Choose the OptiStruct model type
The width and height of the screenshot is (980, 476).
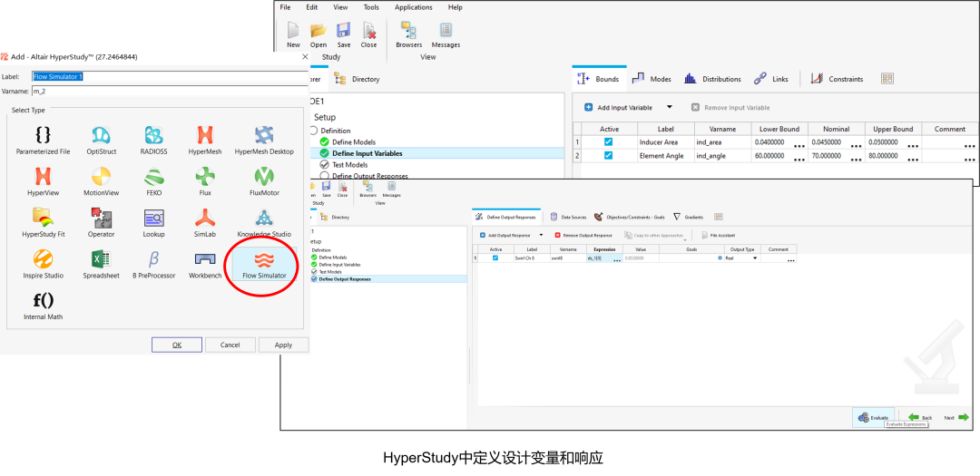pos(102,141)
